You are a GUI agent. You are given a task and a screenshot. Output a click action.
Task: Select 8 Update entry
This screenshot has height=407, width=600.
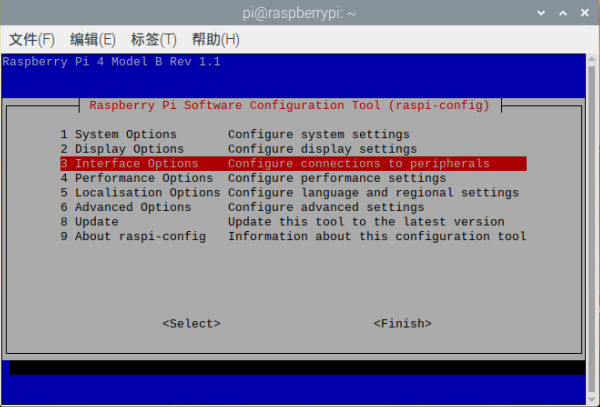tap(293, 221)
